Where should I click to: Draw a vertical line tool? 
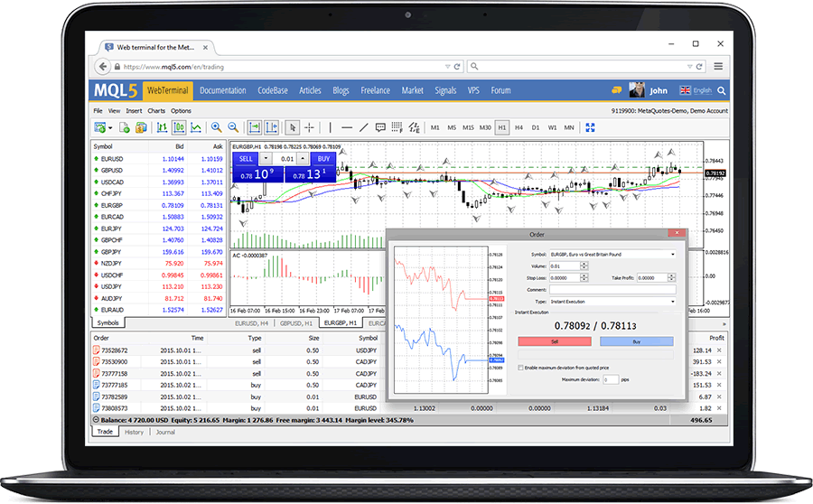tap(330, 127)
